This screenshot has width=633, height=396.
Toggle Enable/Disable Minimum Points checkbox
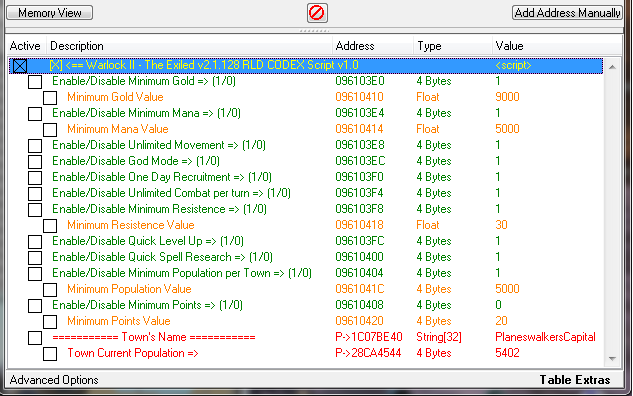coord(35,306)
